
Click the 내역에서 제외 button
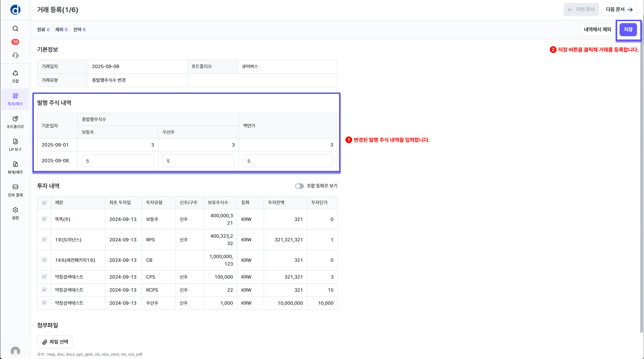pyautogui.click(x=597, y=29)
